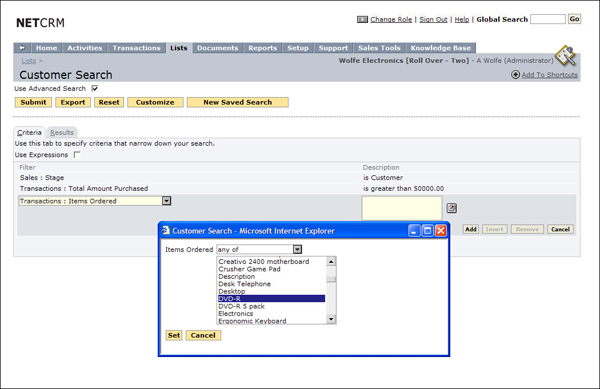600x389 pixels.
Task: Enable the Use Expressions checkbox
Action: coord(77,155)
